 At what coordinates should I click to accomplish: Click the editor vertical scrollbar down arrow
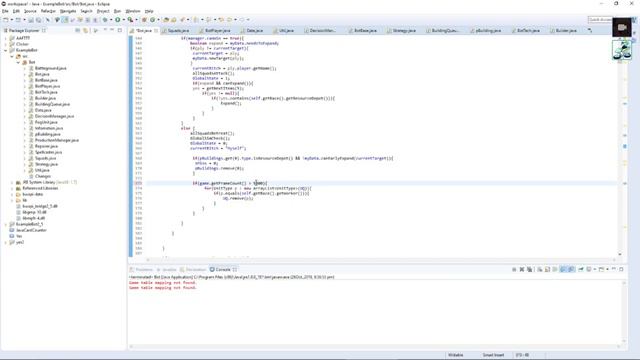620,254
